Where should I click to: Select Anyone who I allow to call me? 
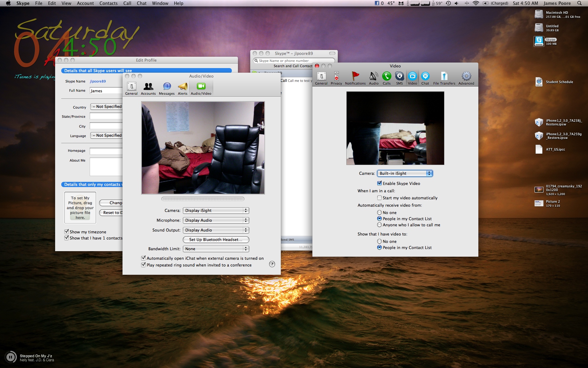coord(379,225)
